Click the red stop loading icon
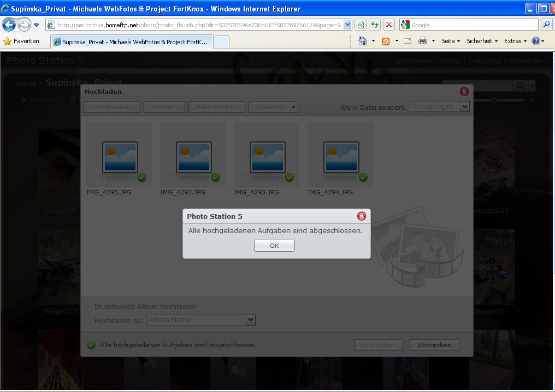 tap(388, 25)
